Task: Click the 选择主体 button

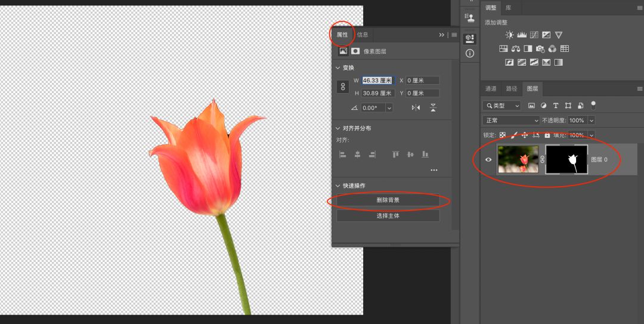Action: (388, 215)
